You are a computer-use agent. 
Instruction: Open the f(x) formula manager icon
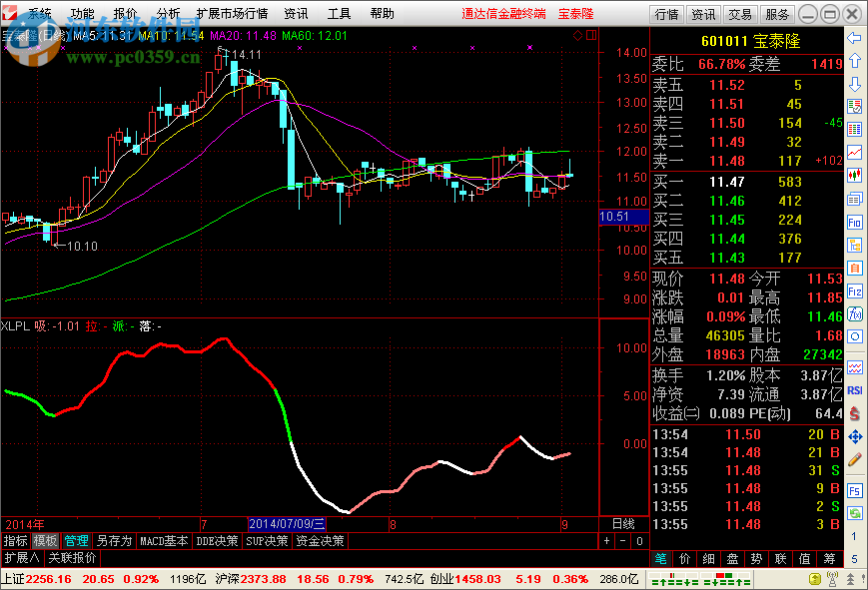click(x=854, y=313)
